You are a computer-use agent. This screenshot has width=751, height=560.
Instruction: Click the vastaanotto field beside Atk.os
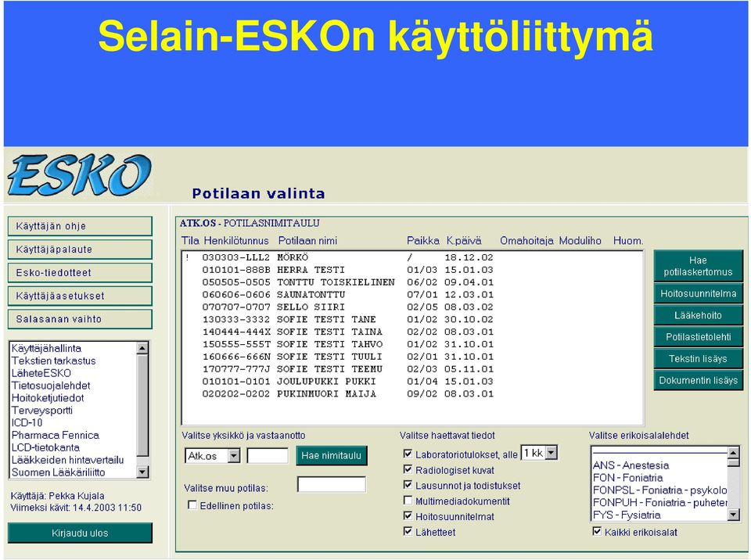[268, 455]
